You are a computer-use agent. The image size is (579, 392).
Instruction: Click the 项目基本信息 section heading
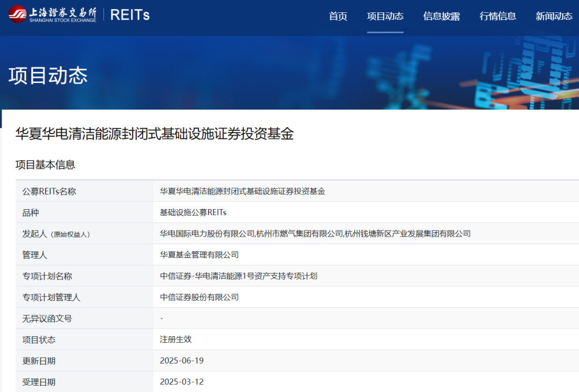pyautogui.click(x=45, y=165)
